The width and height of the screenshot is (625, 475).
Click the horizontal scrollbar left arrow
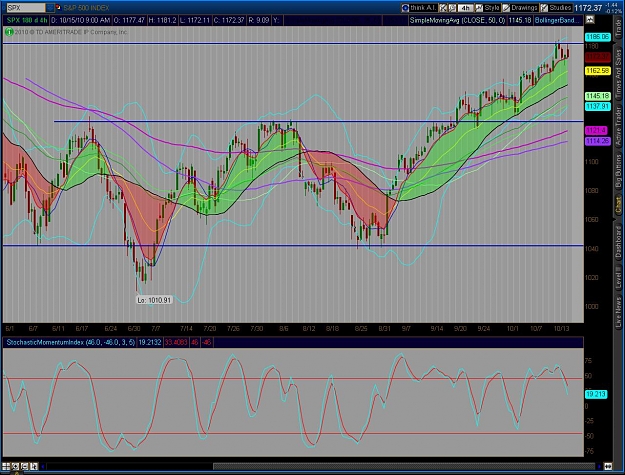coord(43,466)
